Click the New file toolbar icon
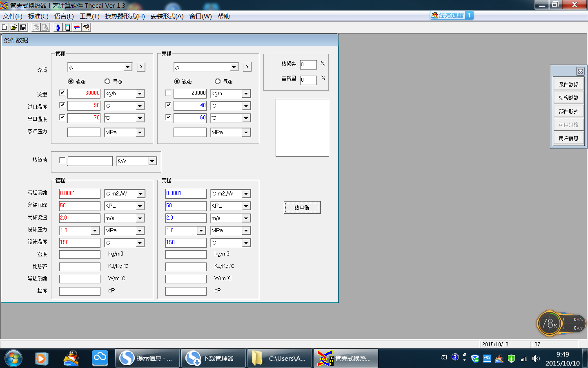This screenshot has height=368, width=588. 4,27
